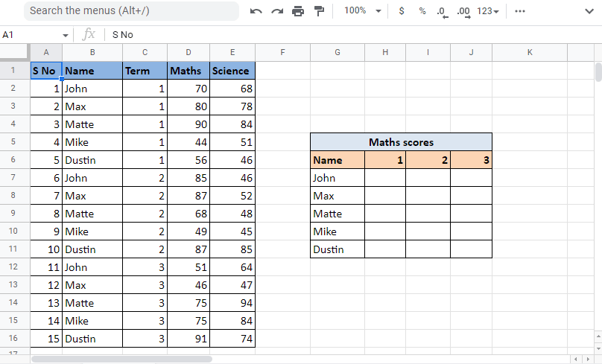Click the formula bar containing S No
Image resolution: width=602 pixels, height=364 pixels.
pos(298,34)
